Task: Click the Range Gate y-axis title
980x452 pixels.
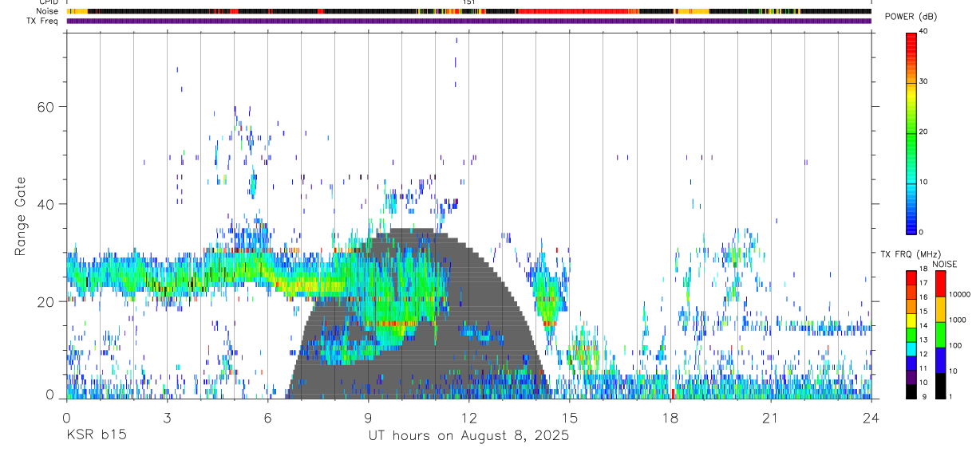Action: (21, 216)
